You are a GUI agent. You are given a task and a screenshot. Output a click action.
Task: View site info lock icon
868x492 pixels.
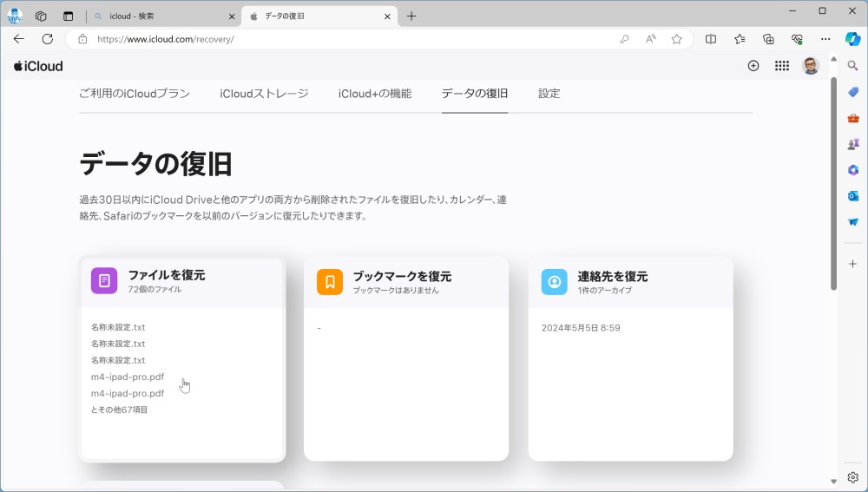(x=82, y=39)
